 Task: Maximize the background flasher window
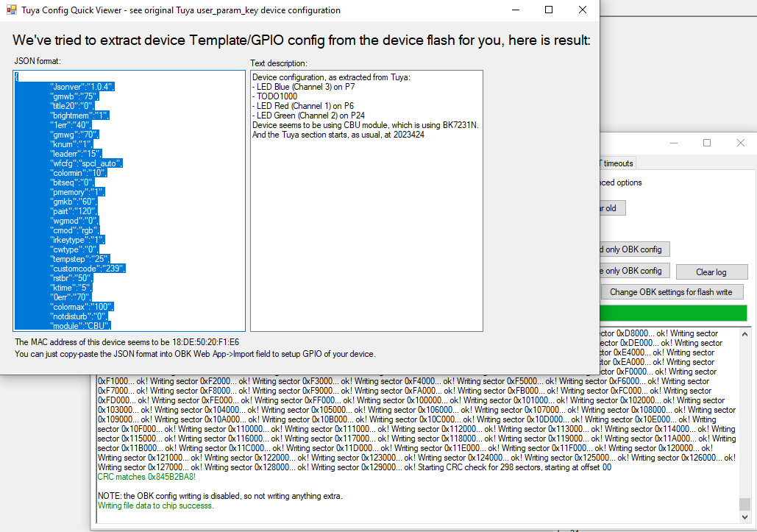click(707, 143)
